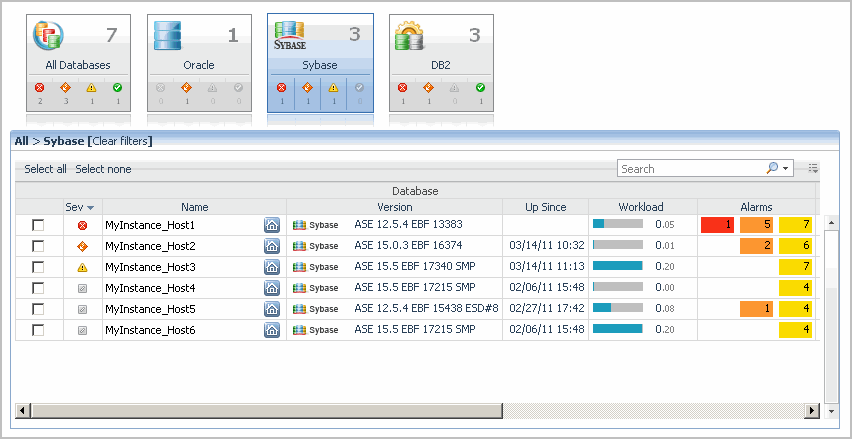Open home page for MyInstance_Host2
852x439 pixels.
272,246
